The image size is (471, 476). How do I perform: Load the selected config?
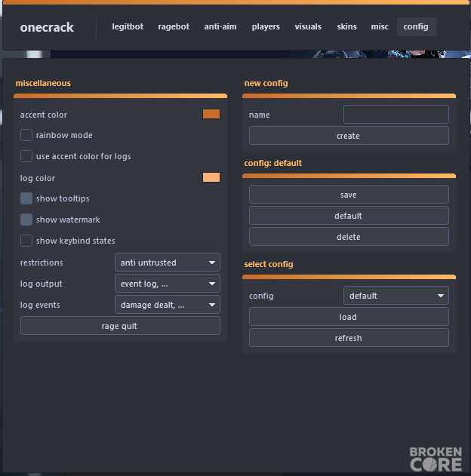pos(349,317)
